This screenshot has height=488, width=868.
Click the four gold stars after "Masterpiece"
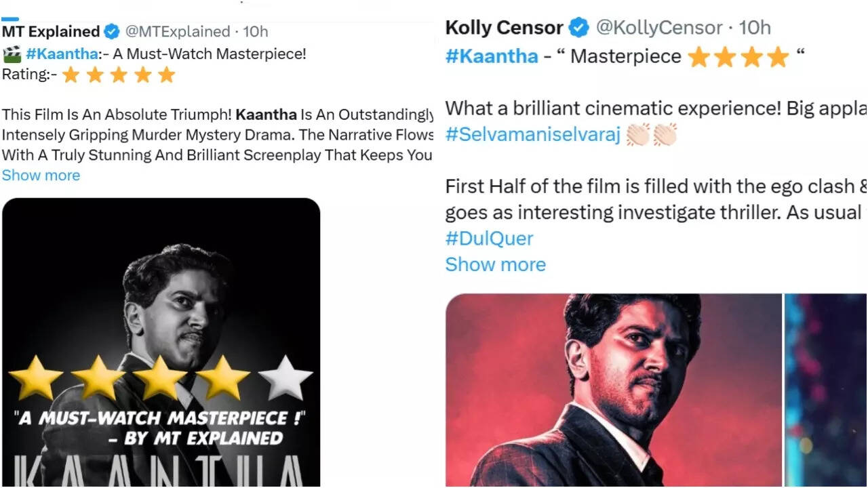tap(738, 57)
